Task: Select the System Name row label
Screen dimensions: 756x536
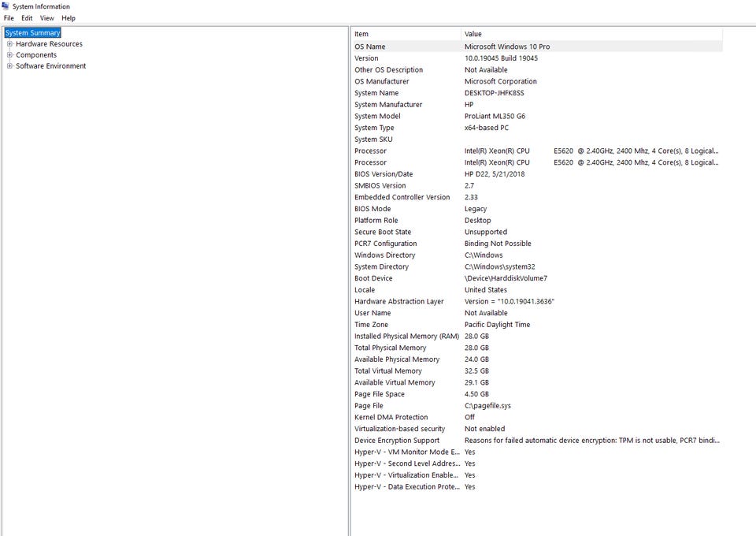Action: coord(376,93)
